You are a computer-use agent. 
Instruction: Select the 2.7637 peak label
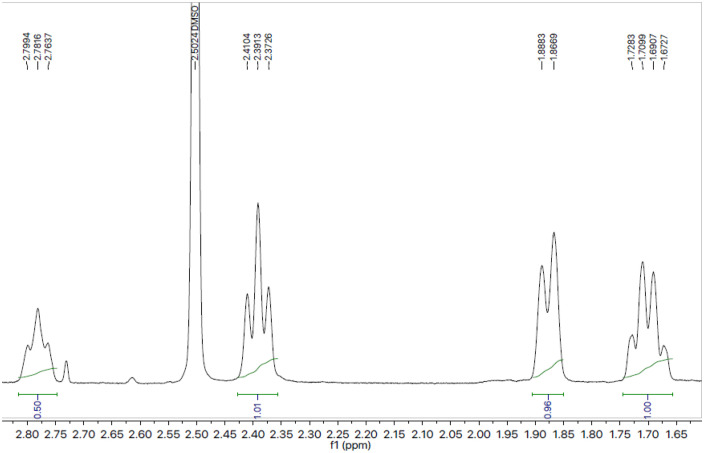(48, 48)
